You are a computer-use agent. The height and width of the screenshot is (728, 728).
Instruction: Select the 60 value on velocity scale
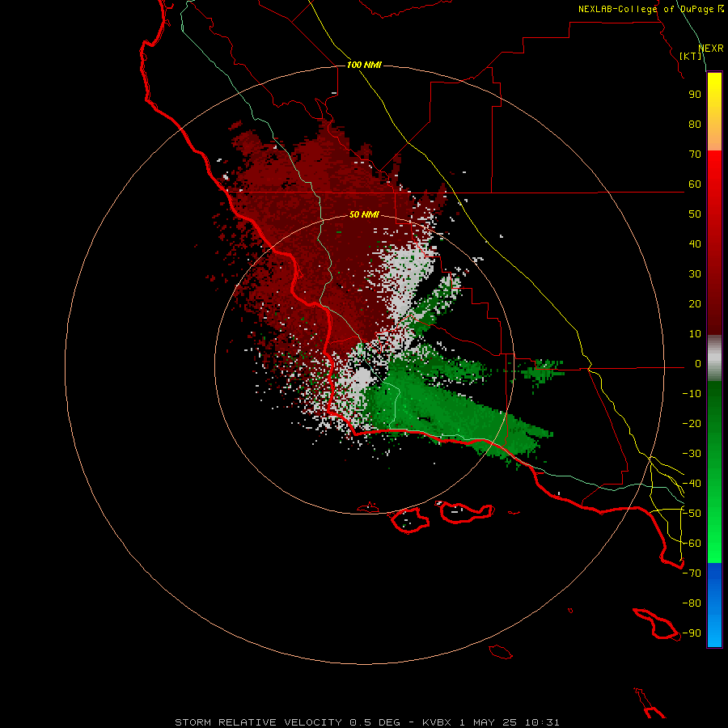pos(695,184)
